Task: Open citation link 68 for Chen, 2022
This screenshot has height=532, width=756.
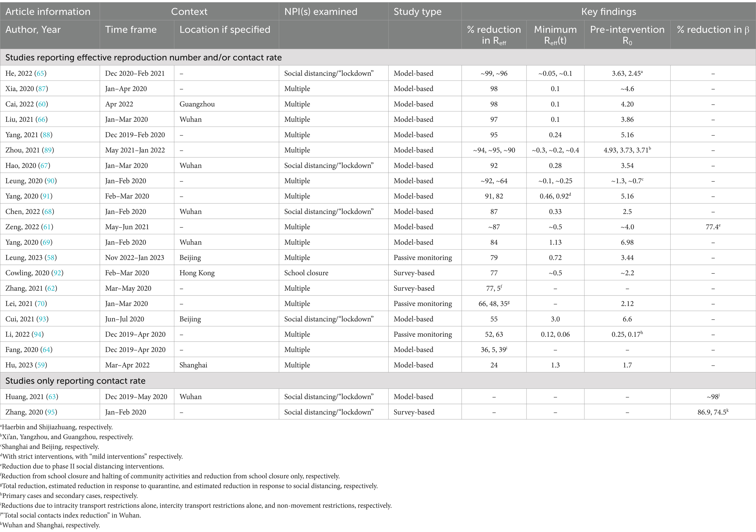Action: point(48,212)
